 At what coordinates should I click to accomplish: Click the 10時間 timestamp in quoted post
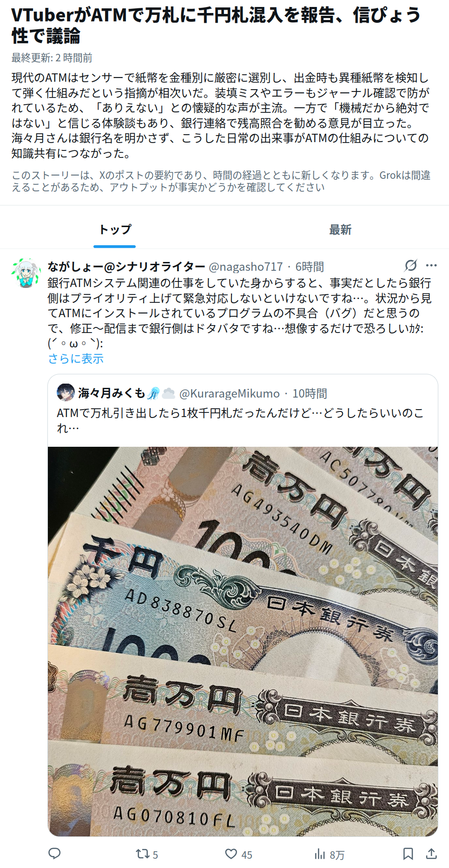310,393
